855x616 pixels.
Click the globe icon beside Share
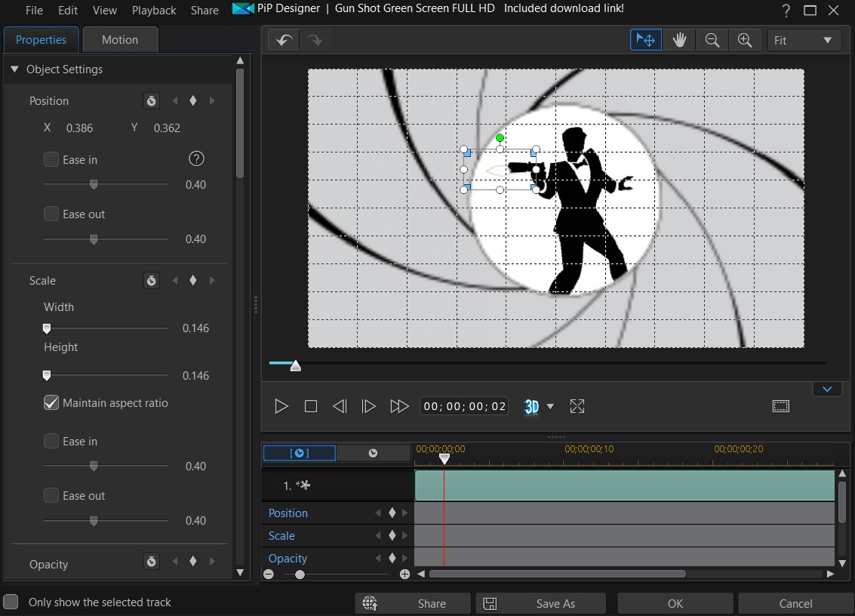pos(370,603)
